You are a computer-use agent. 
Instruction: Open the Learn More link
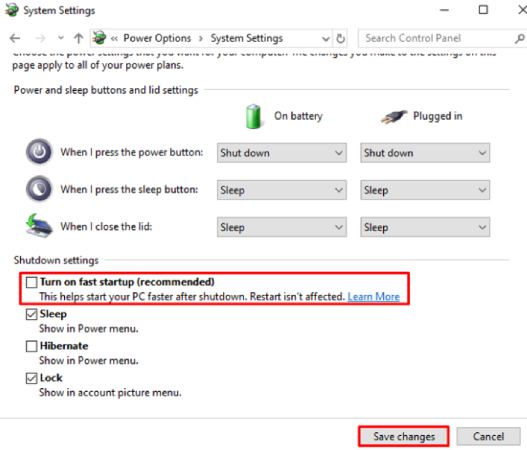[x=373, y=297]
